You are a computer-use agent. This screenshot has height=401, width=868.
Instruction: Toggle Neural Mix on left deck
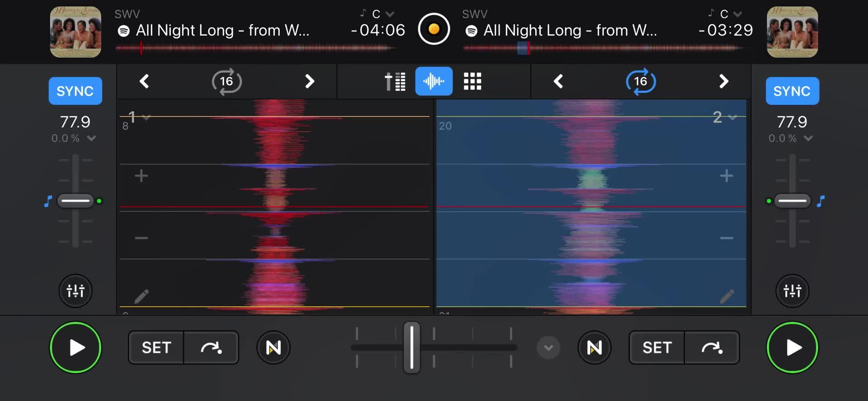pos(274,348)
